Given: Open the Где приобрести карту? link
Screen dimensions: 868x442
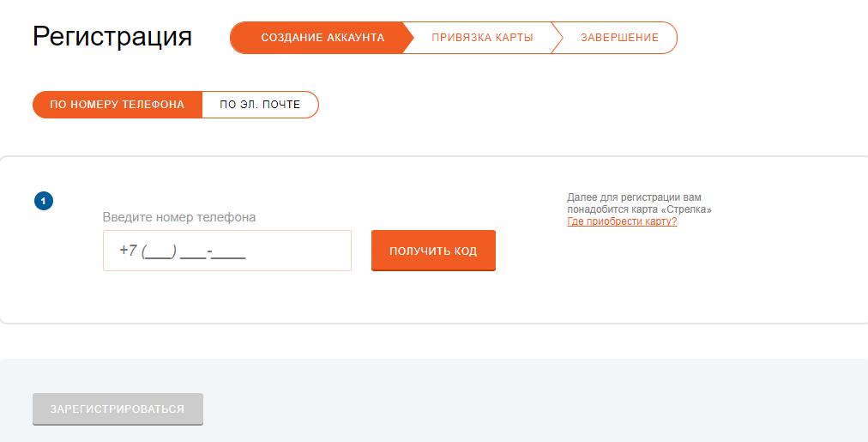Looking at the screenshot, I should pos(622,221).
